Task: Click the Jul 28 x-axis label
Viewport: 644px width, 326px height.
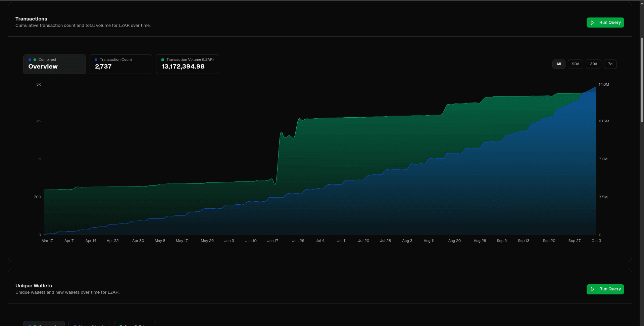Action: coord(386,241)
